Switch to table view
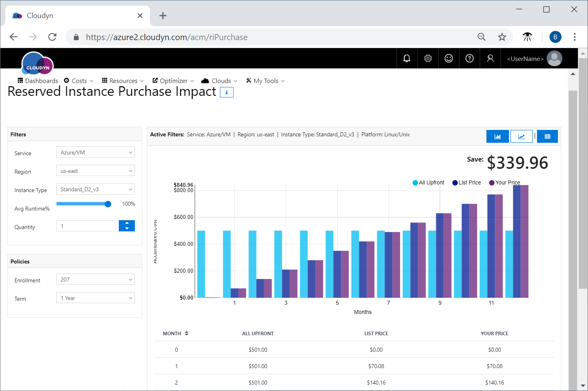 pyautogui.click(x=547, y=136)
